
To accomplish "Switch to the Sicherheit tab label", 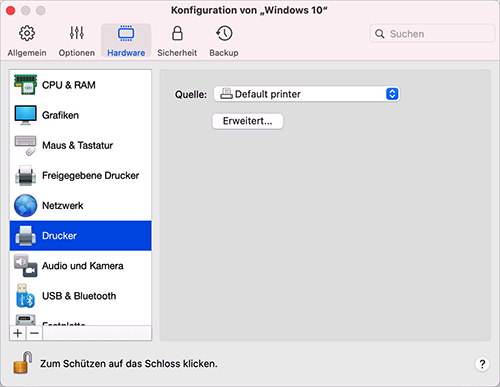I will click(177, 53).
